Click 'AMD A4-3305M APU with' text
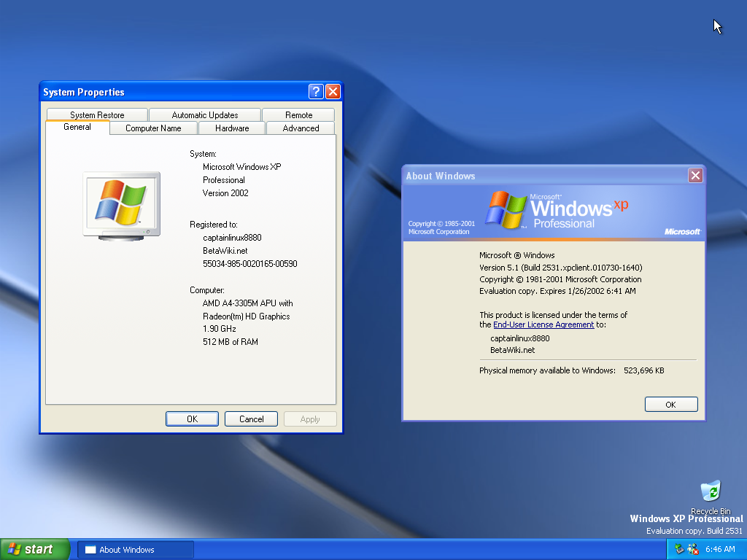 pos(248,303)
